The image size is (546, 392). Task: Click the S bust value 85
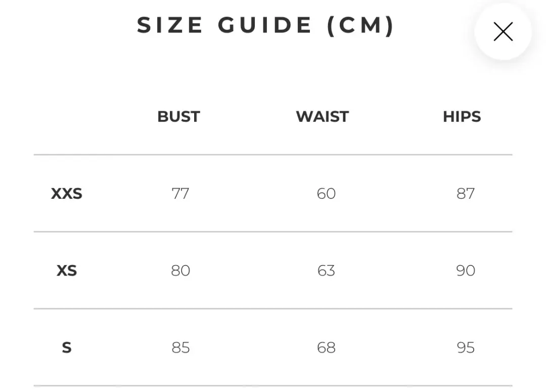pos(180,347)
